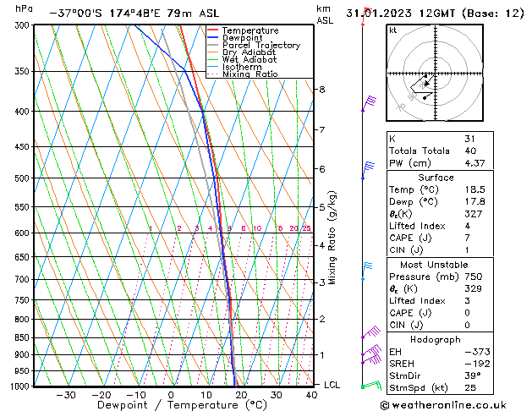The image size is (532, 411).
Task: Click the 'LCL' marker label
Action: tap(332, 386)
